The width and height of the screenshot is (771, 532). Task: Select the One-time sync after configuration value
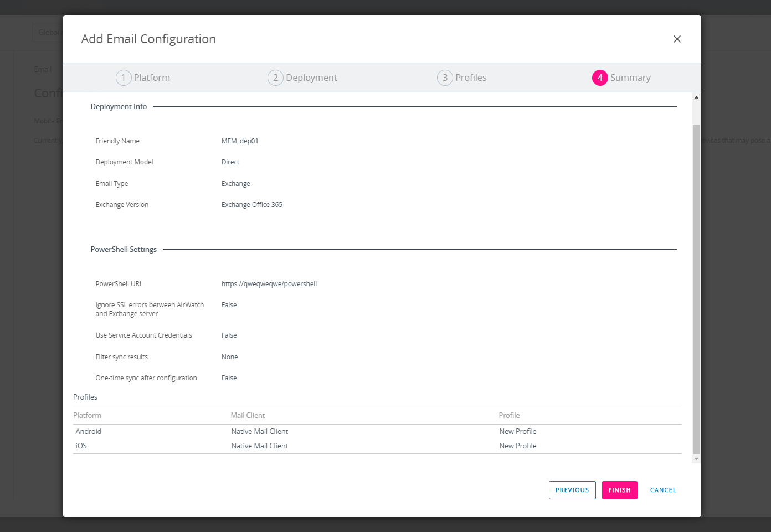pyautogui.click(x=229, y=378)
